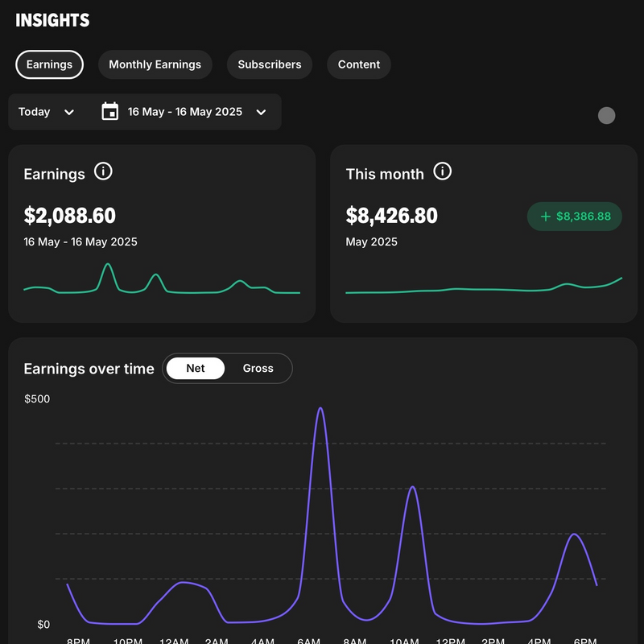Image resolution: width=644 pixels, height=644 pixels.
Task: Open the 16 May date range dropdown
Action: (x=185, y=112)
